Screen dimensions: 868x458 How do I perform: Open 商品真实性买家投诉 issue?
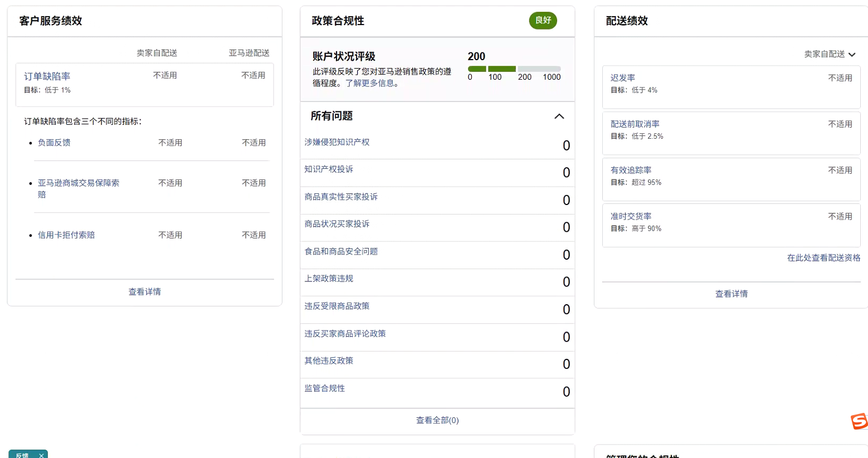pos(341,197)
